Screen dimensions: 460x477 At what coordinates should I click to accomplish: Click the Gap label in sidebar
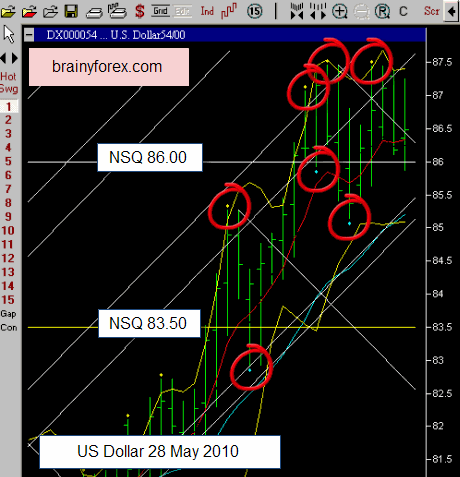[8, 314]
